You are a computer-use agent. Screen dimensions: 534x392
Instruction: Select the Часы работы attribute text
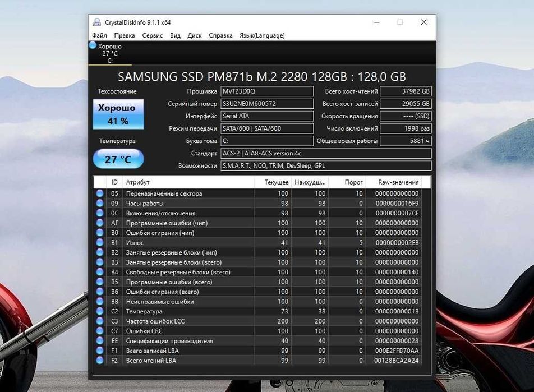click(x=145, y=204)
